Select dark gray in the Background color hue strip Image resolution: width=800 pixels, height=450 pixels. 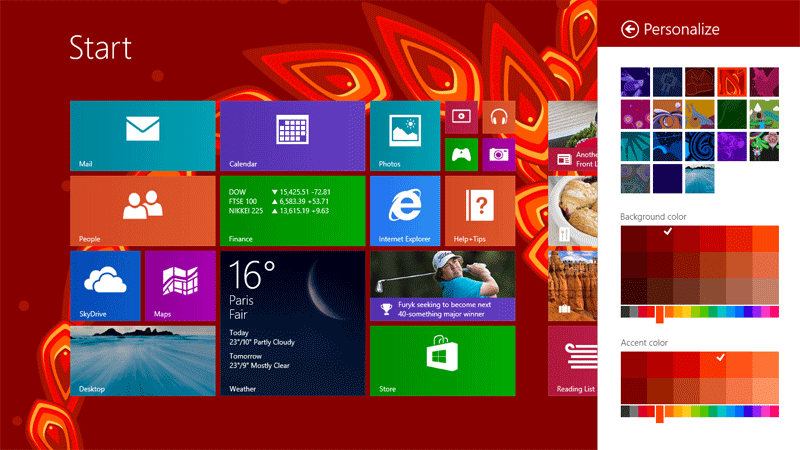tap(626, 312)
